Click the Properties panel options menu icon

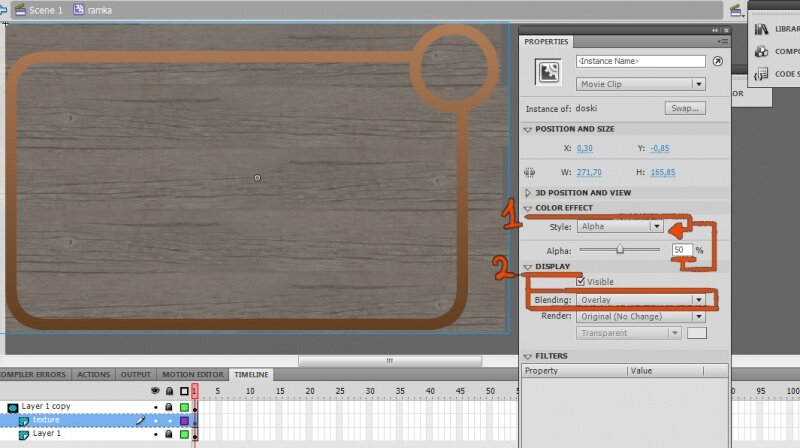pos(722,42)
